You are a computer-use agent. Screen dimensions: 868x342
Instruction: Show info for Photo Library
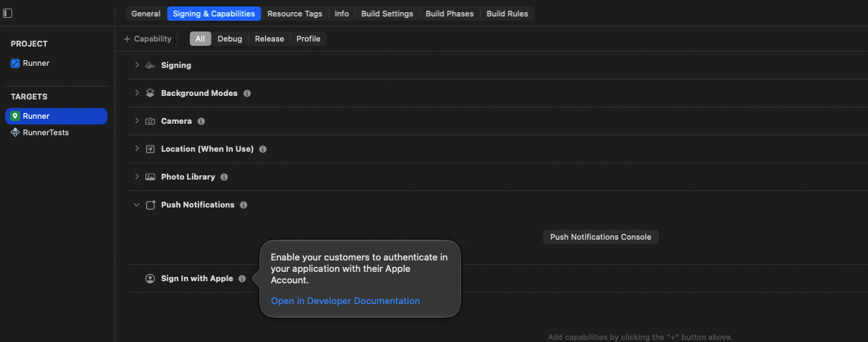click(224, 177)
